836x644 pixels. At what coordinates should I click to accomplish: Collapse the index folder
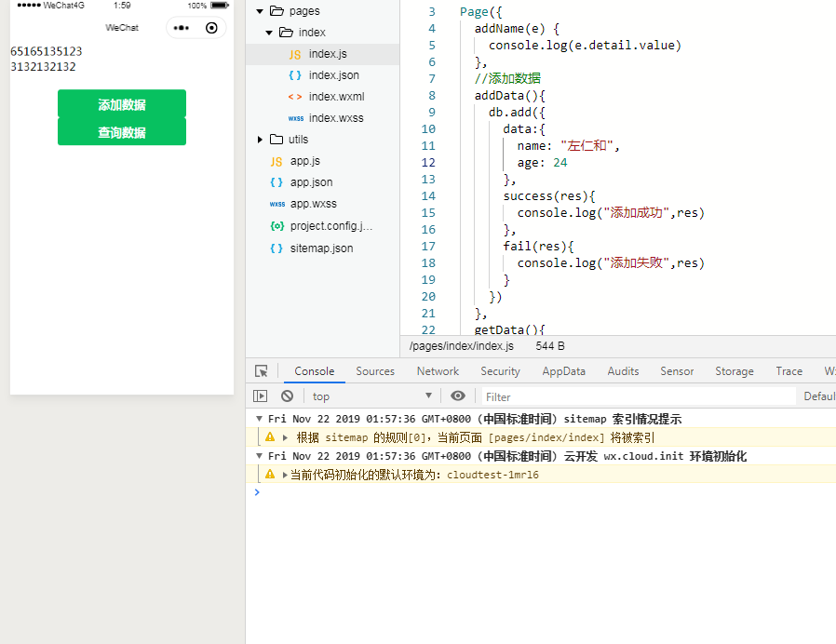coord(269,33)
